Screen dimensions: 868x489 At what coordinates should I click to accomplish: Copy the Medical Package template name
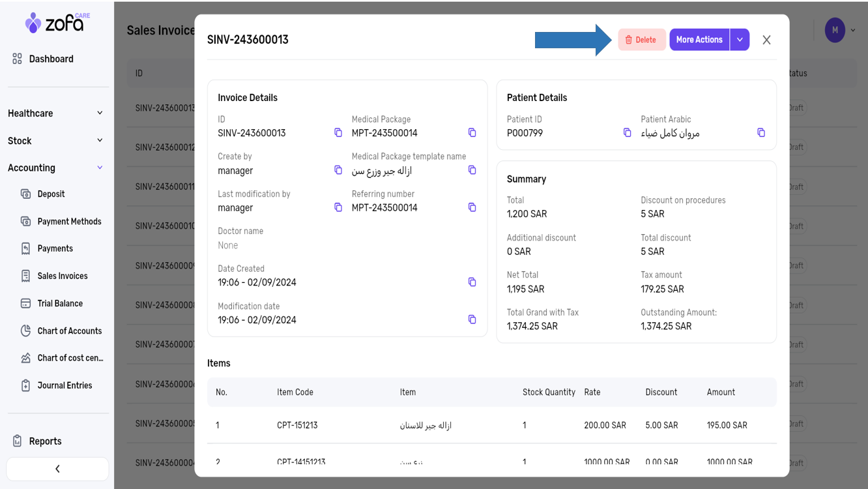pyautogui.click(x=472, y=170)
